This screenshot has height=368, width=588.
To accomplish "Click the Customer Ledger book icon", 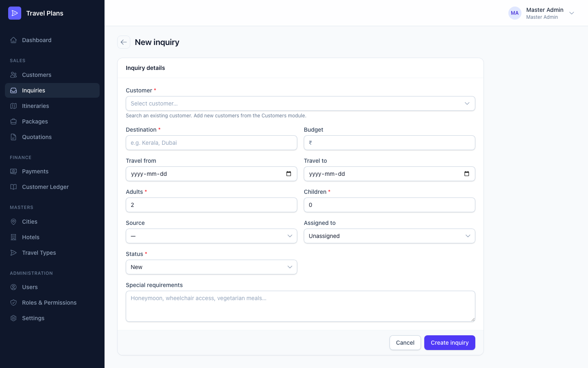I will [x=13, y=187].
